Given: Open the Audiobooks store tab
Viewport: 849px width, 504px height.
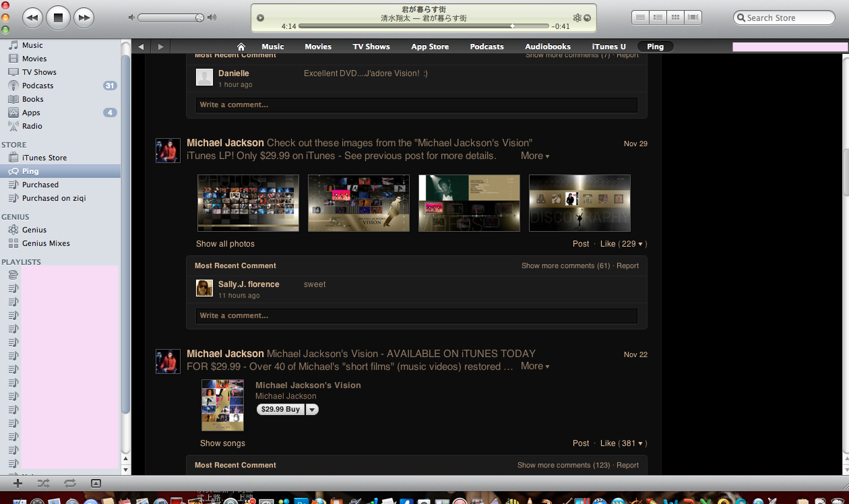Looking at the screenshot, I should coord(548,46).
